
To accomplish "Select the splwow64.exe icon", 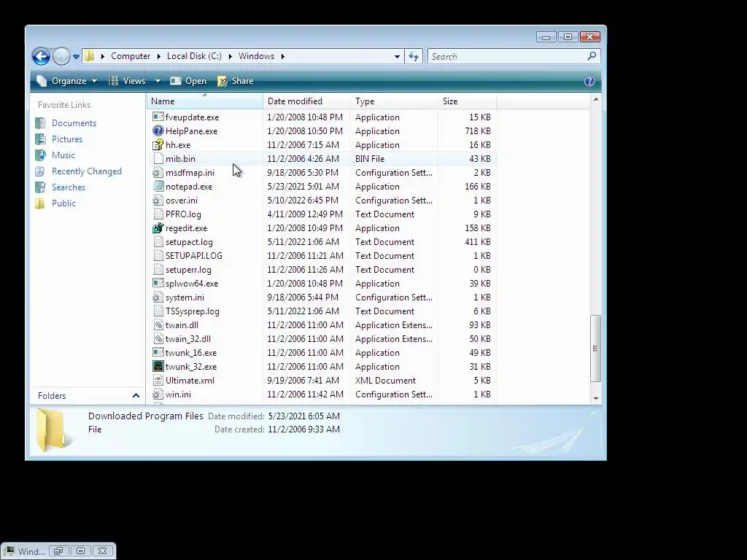I will click(158, 283).
